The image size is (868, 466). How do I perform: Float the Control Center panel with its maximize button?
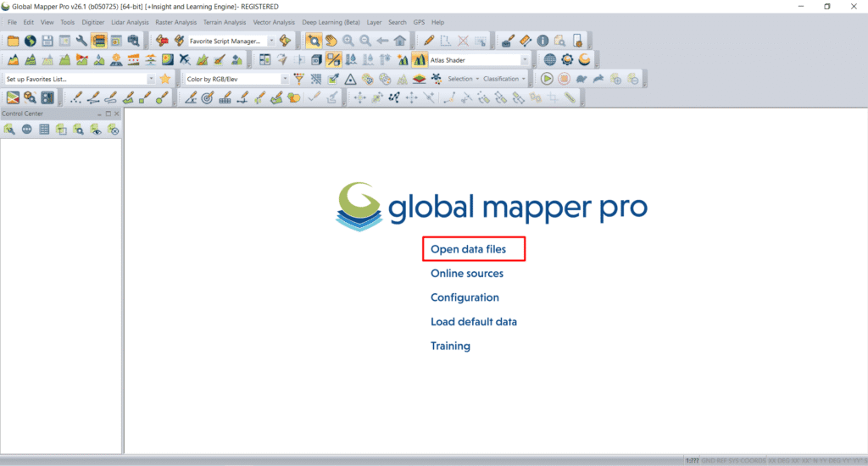pyautogui.click(x=108, y=114)
